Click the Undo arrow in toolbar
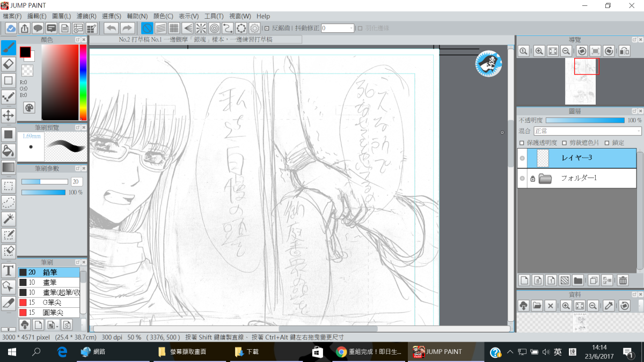The image size is (644, 362). coord(111,28)
